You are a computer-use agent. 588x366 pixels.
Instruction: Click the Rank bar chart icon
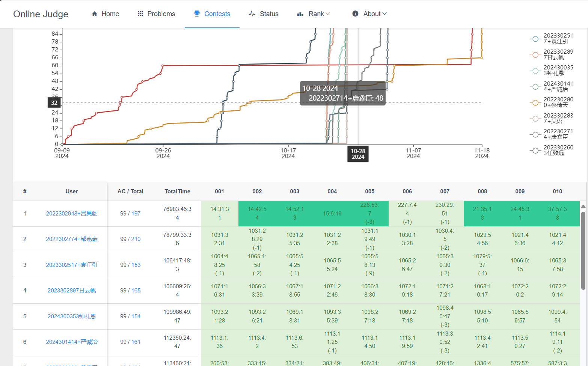[x=300, y=14]
